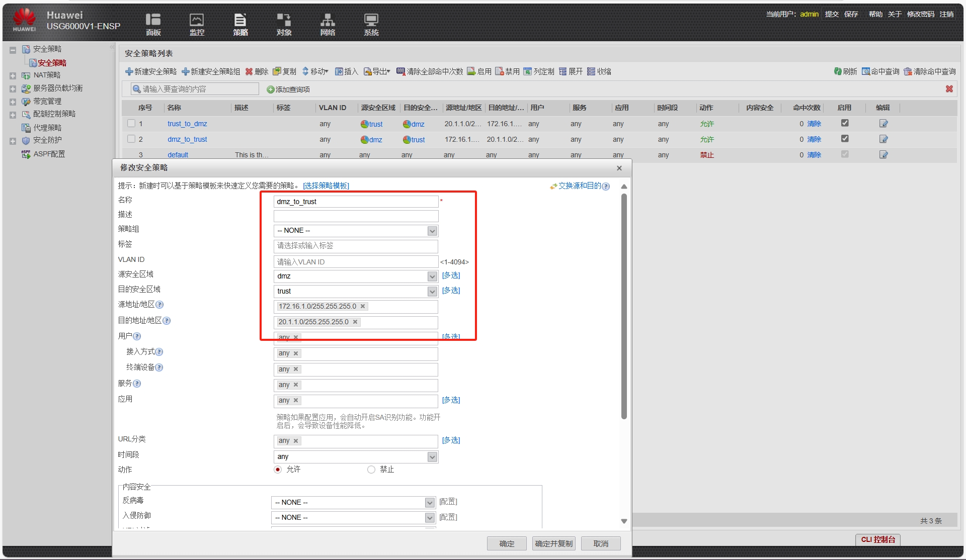Check the trust_to_dmz row checkbox
The image size is (966, 560).
click(131, 123)
